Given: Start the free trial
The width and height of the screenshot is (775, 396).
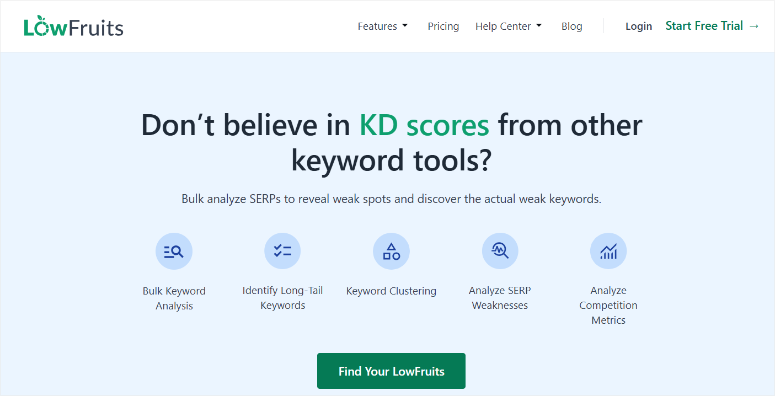Looking at the screenshot, I should point(712,26).
